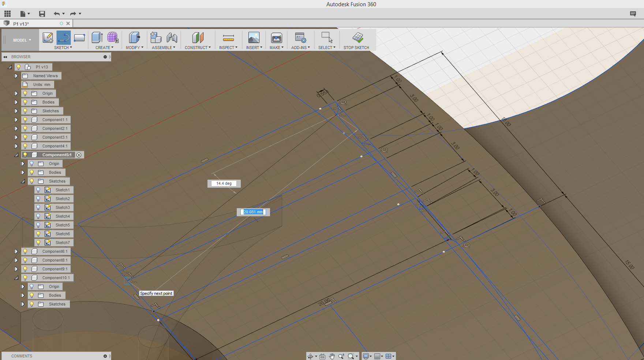Click the Grid and Snaps icon
The image size is (644, 360).
tap(377, 356)
